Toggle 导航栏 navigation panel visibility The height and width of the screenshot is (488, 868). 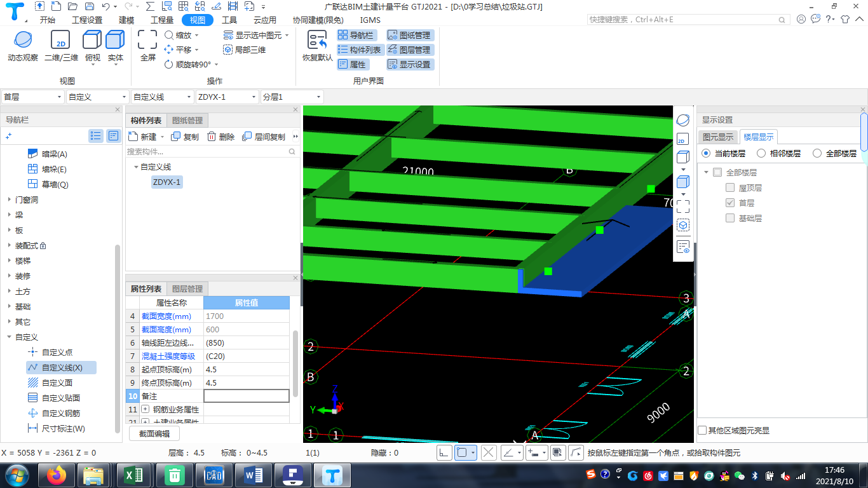click(x=356, y=35)
